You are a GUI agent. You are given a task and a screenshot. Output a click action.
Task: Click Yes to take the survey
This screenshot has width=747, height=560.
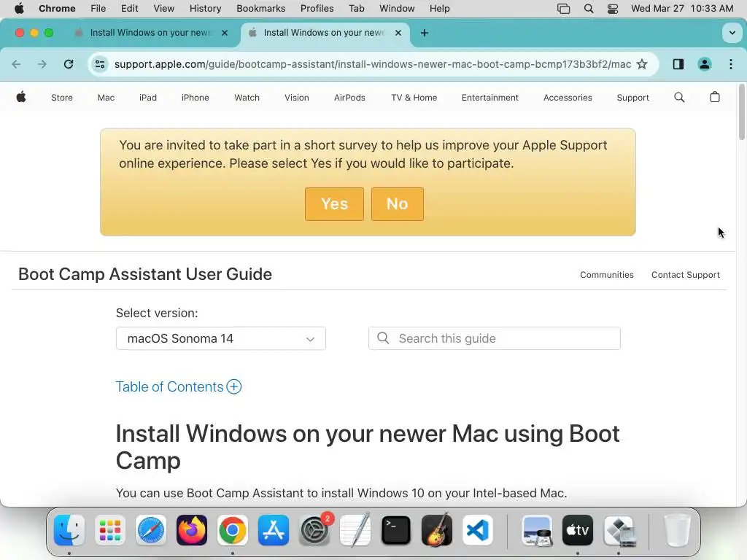tap(334, 204)
